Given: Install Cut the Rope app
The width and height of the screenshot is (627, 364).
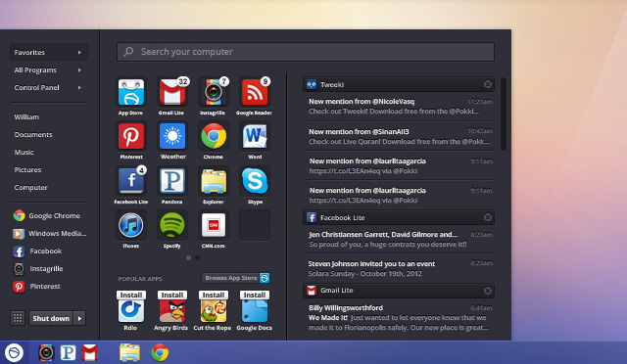Looking at the screenshot, I should click(x=214, y=295).
